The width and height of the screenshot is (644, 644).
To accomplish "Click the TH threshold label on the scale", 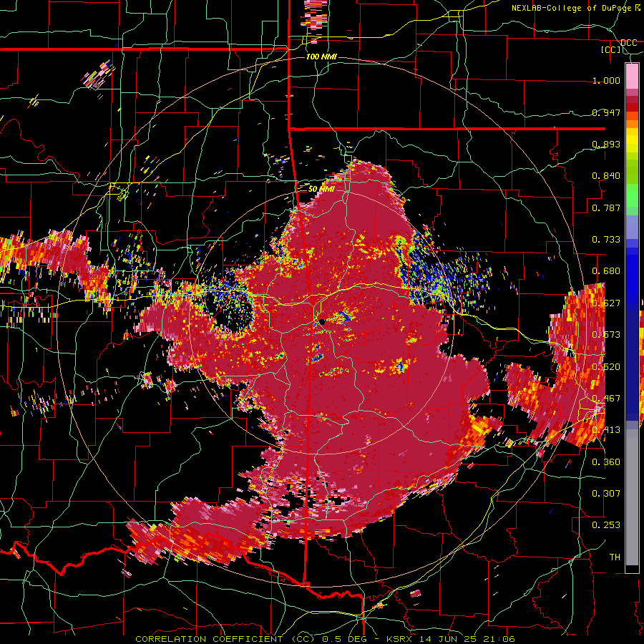I will pos(615,557).
